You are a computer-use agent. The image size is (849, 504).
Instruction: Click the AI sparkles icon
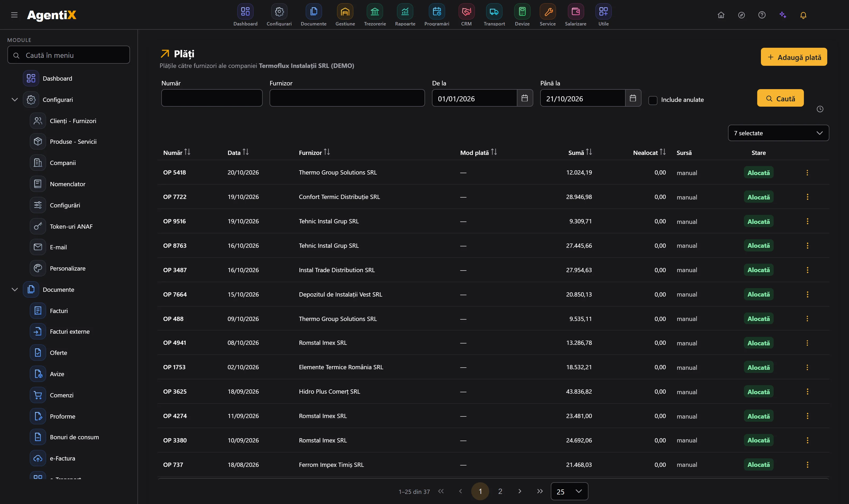click(x=783, y=15)
